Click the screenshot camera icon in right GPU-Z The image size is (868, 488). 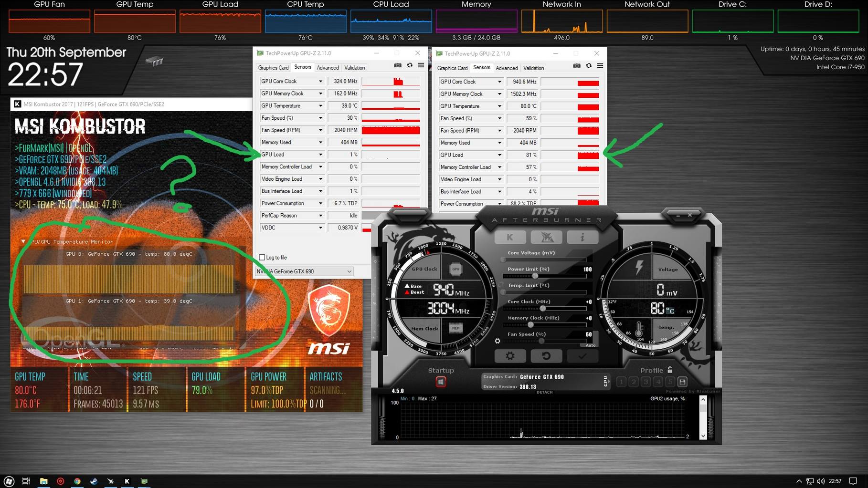[x=577, y=66]
